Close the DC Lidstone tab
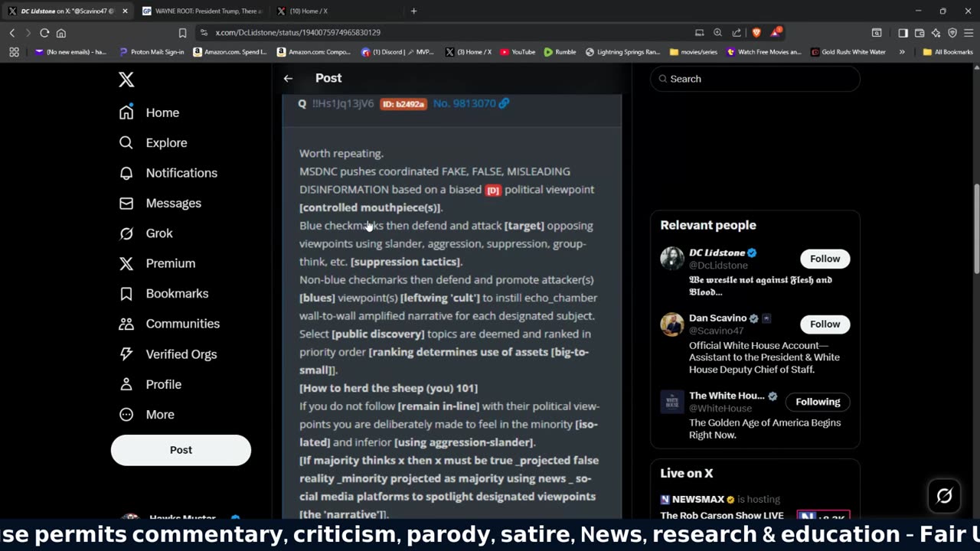 coord(126,11)
